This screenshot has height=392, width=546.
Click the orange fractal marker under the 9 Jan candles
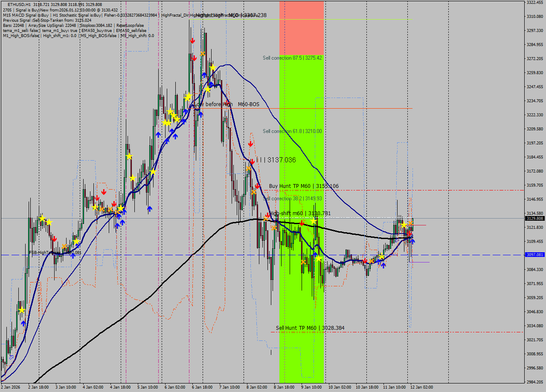304,262
